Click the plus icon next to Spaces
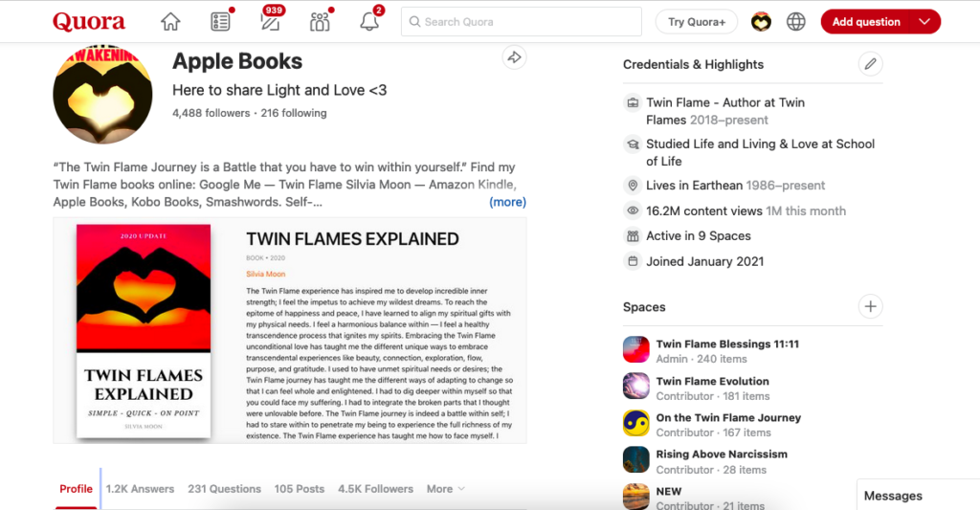The height and width of the screenshot is (510, 980). click(x=870, y=307)
